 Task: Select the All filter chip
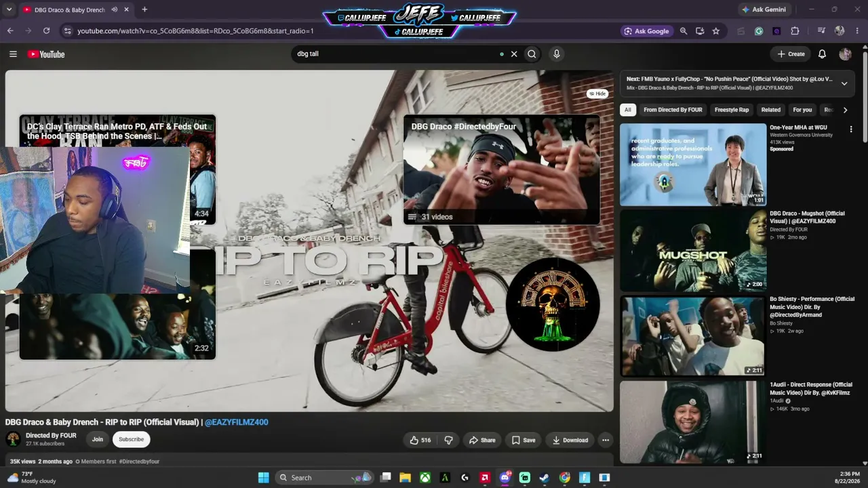628,110
